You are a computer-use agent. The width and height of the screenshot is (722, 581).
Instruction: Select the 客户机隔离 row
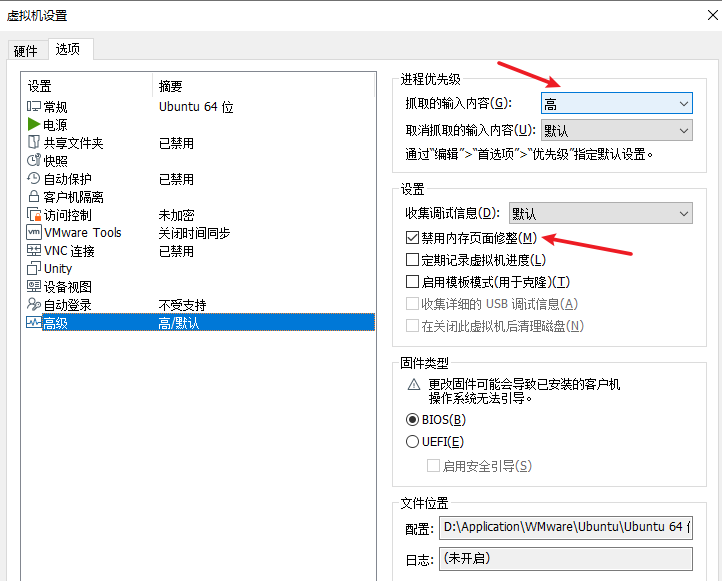tap(200, 197)
